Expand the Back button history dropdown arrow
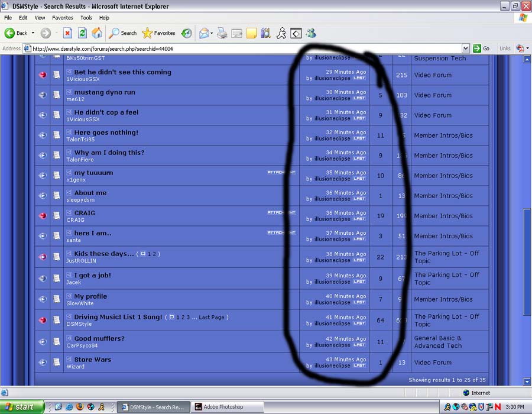Screen dimensions: 532x414 (x=33, y=33)
